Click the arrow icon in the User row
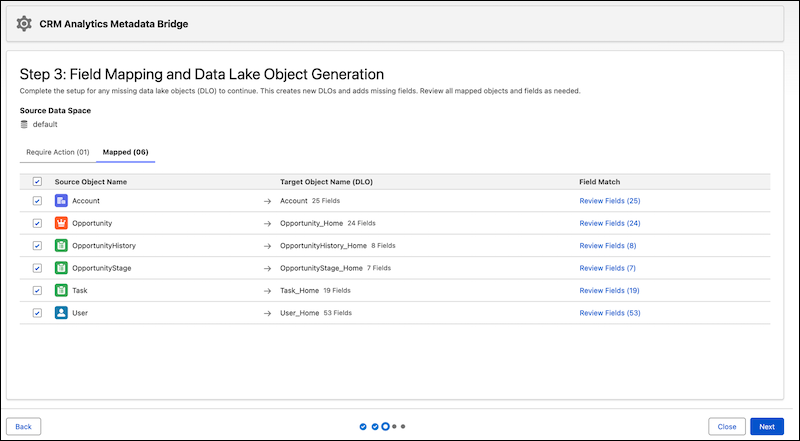 [x=267, y=313]
